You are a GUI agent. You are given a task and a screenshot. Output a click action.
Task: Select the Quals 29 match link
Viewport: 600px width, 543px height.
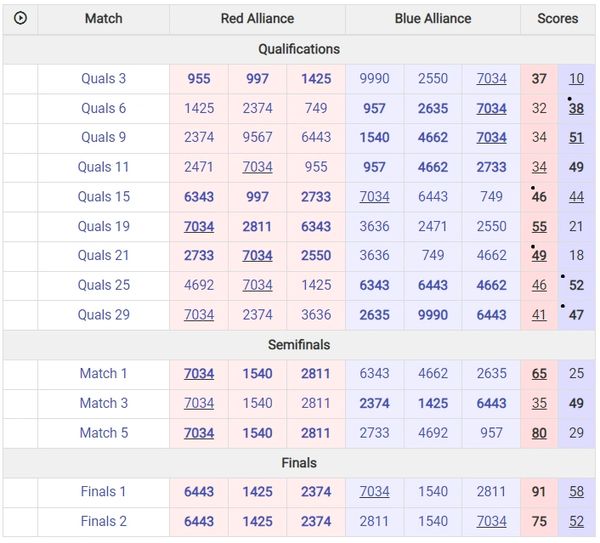point(104,314)
